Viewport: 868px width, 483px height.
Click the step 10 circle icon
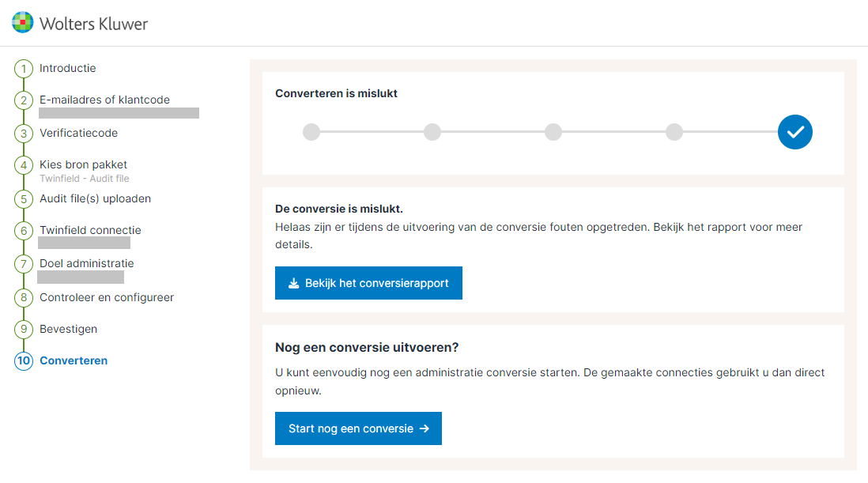(x=24, y=361)
